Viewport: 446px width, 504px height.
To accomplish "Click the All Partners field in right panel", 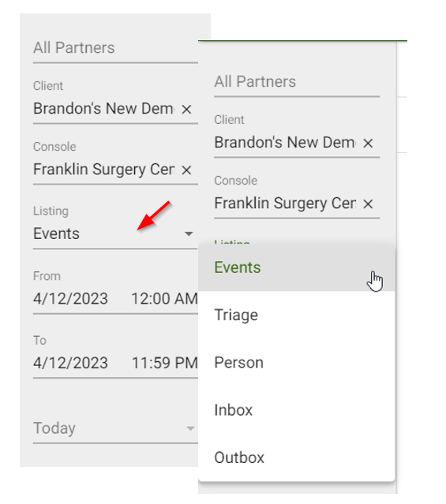I will (x=297, y=82).
